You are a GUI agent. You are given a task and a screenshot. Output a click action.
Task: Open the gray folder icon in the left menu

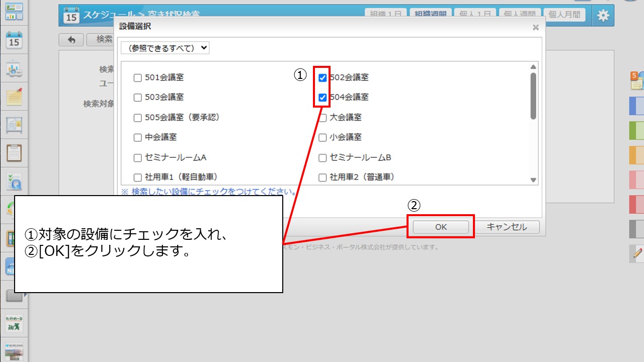click(13, 296)
